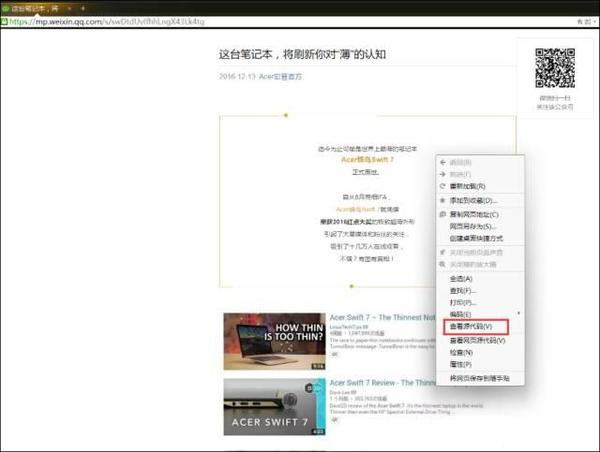
Task: Click the green lock icon in address bar
Action: [x=5, y=22]
